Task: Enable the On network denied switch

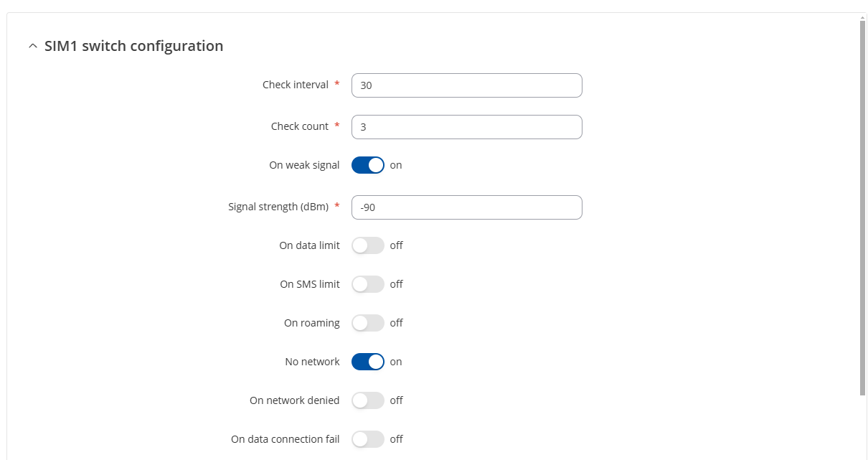Action: pos(368,400)
